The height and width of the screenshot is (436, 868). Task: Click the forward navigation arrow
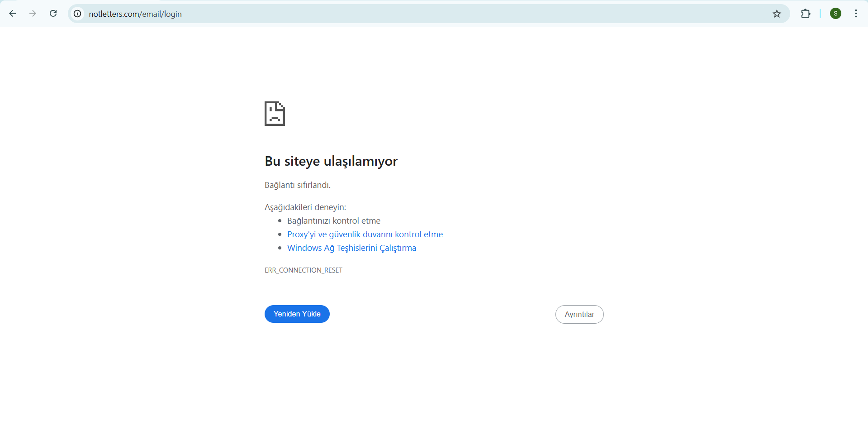point(33,14)
